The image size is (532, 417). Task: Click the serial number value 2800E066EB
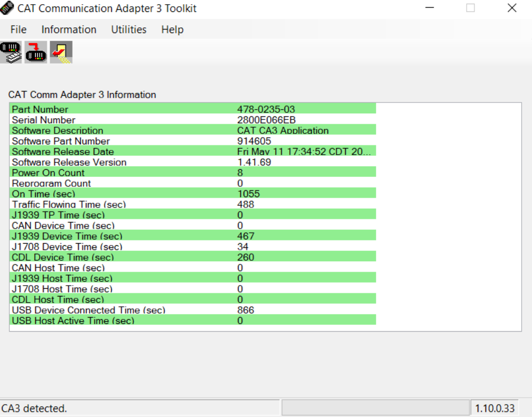pos(267,120)
